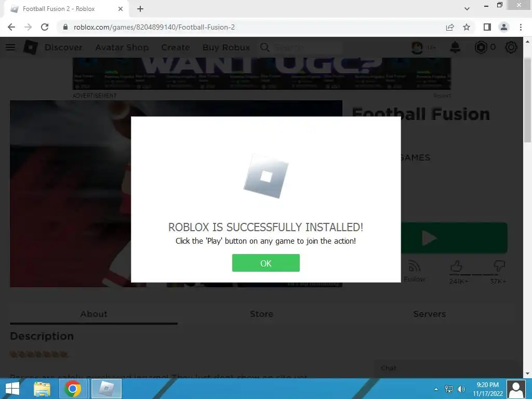Bookmark this page with the star icon
The width and height of the screenshot is (532, 399).
click(x=467, y=27)
